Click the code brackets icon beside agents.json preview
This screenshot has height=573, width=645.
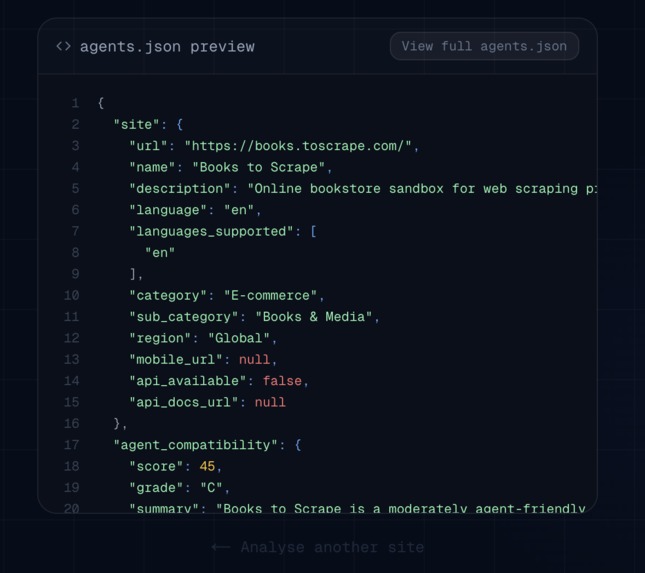[x=63, y=46]
